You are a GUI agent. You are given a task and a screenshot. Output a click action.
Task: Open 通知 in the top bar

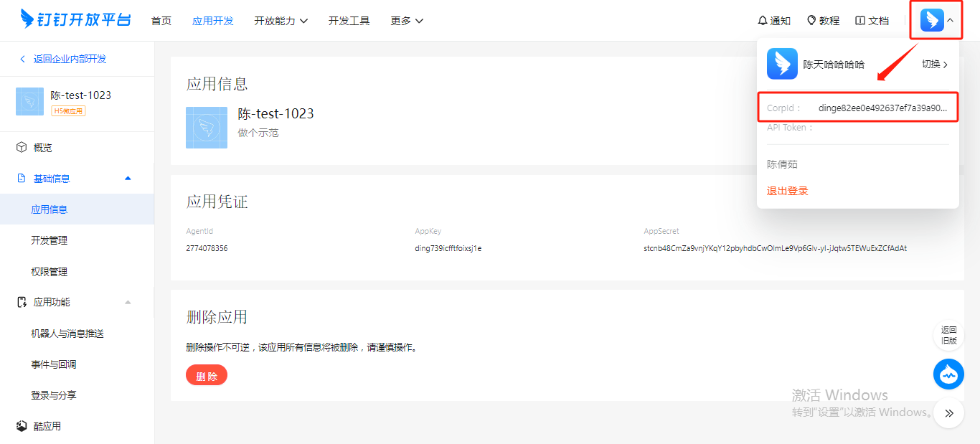coord(781,21)
